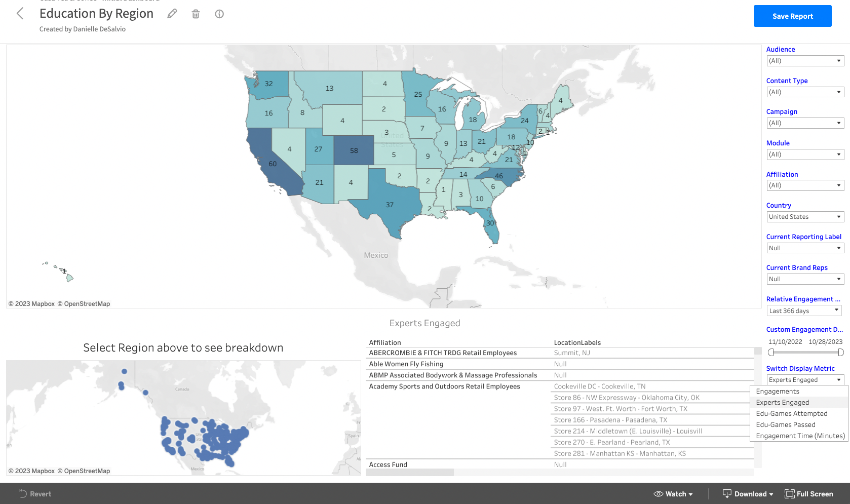The width and height of the screenshot is (850, 504).
Task: Open report info via the circled i icon
Action: pyautogui.click(x=219, y=14)
